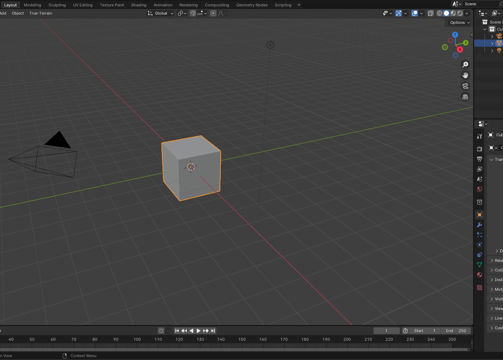Open the Global orientation dropdown

160,13
